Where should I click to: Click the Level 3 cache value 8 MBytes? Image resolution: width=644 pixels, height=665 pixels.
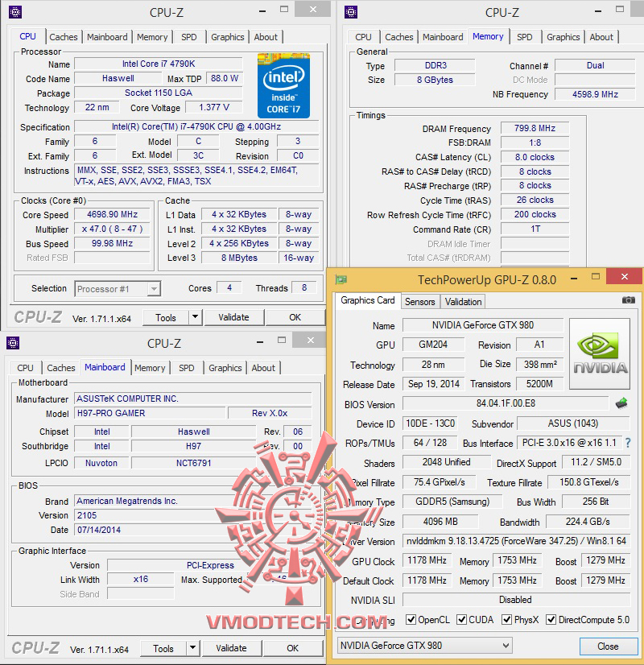[x=239, y=258]
